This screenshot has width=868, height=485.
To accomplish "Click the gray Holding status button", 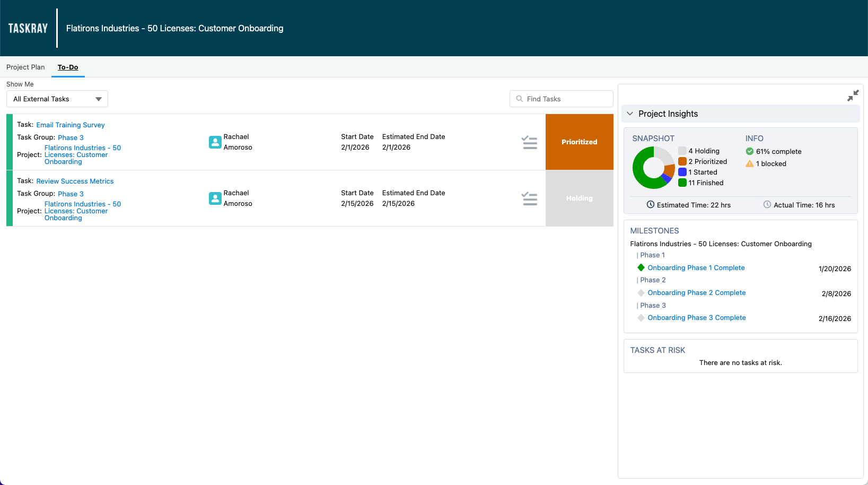I will click(580, 198).
